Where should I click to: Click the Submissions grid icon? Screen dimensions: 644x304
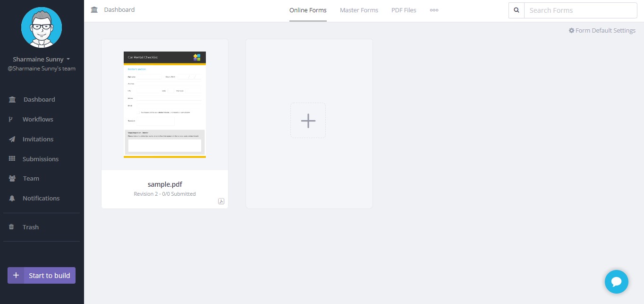click(x=12, y=159)
